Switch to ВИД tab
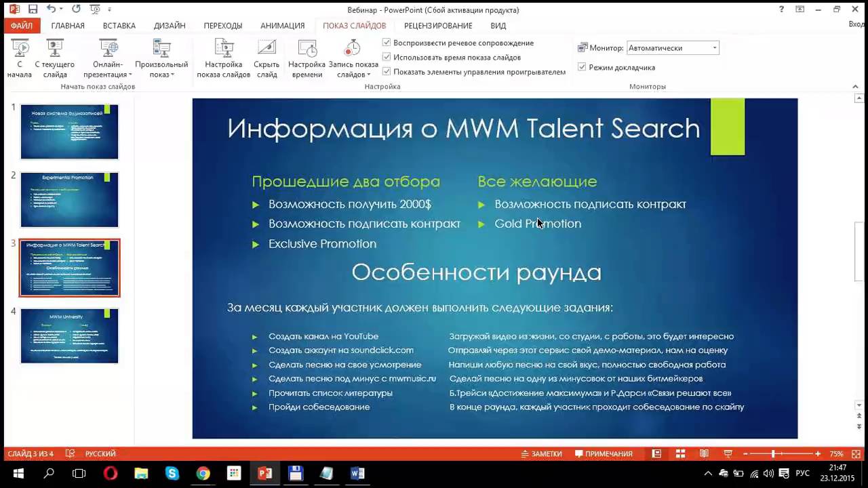The image size is (868, 488). [498, 26]
